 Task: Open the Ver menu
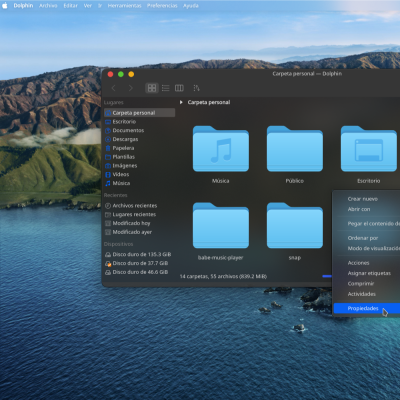tap(88, 6)
